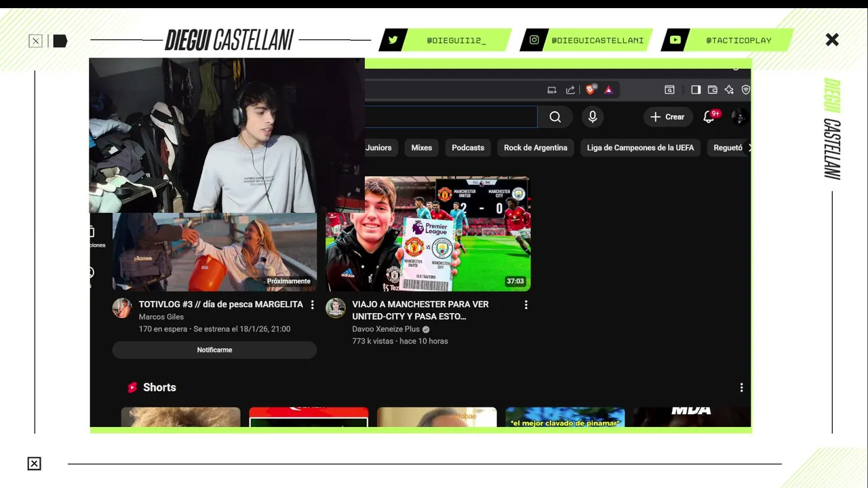Click the @TACTICOPLAY handle text

(x=738, y=41)
